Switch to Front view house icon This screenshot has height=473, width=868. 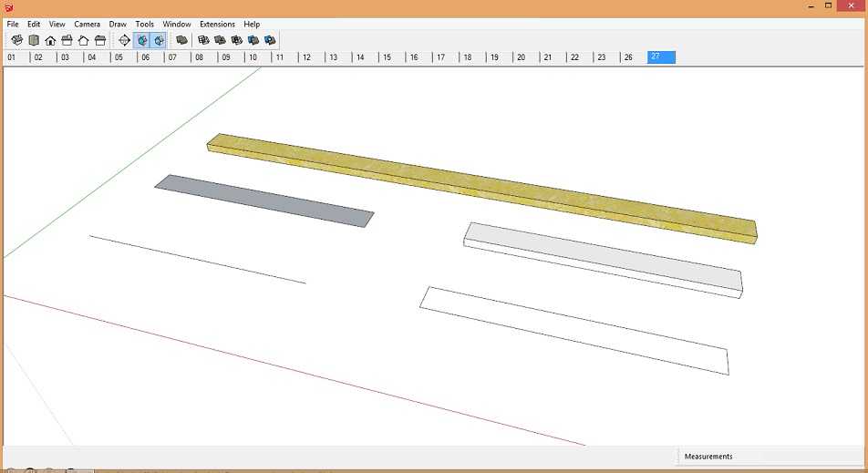point(50,40)
